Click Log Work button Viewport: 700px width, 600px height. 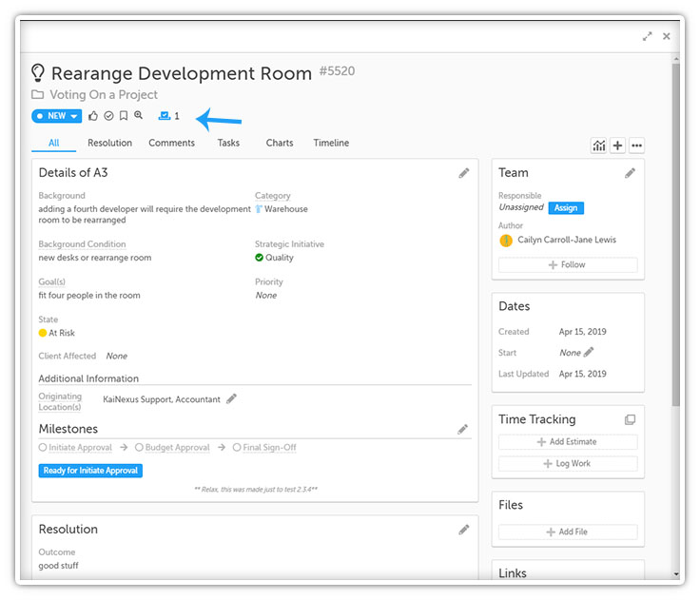click(568, 464)
